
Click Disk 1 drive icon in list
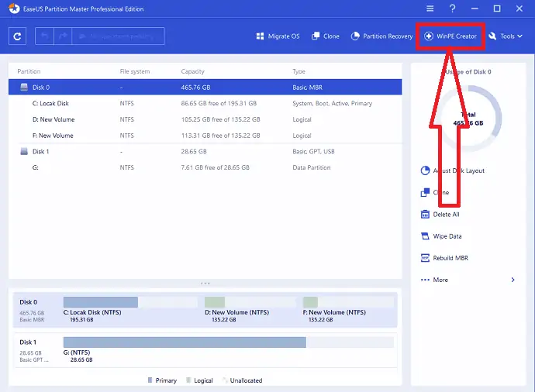point(24,151)
